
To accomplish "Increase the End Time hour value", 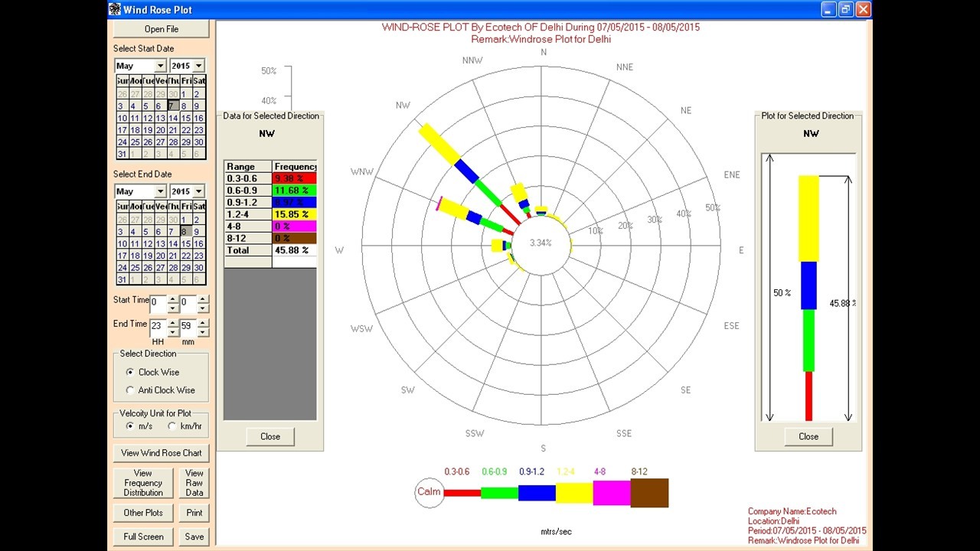I will (x=173, y=323).
